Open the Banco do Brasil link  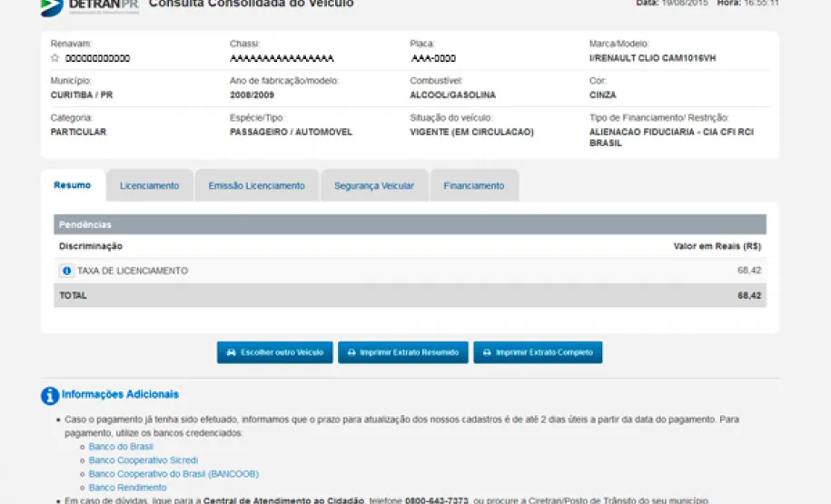tap(121, 446)
